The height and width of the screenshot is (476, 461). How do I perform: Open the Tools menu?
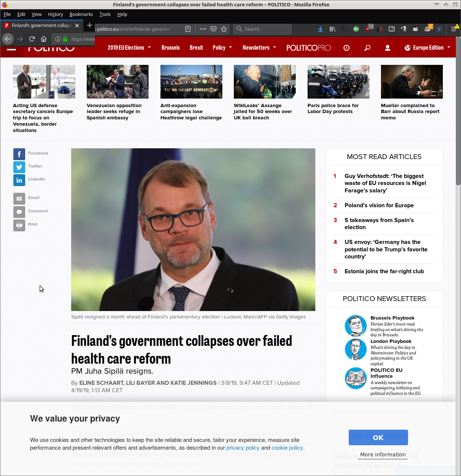point(105,14)
